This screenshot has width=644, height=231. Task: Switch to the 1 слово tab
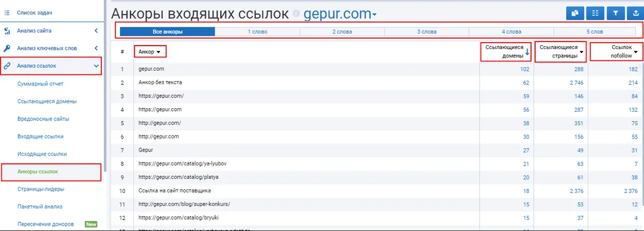[258, 32]
